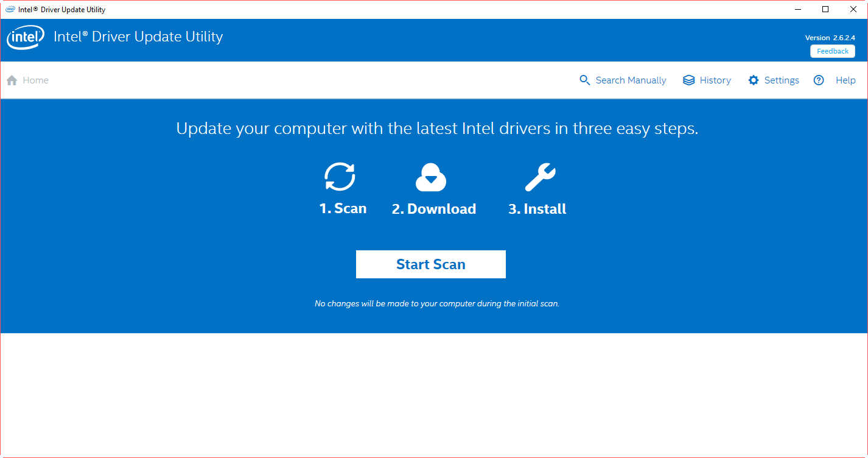Click the Home house icon
868x458 pixels.
(12, 80)
